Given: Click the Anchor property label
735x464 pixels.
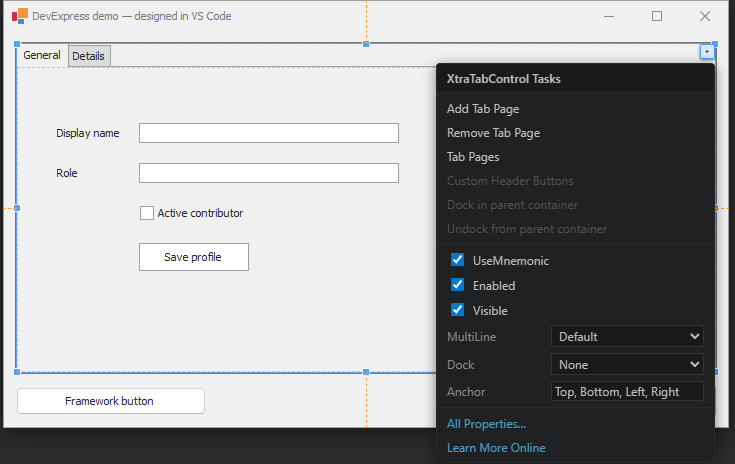Looking at the screenshot, I should click(x=466, y=392).
